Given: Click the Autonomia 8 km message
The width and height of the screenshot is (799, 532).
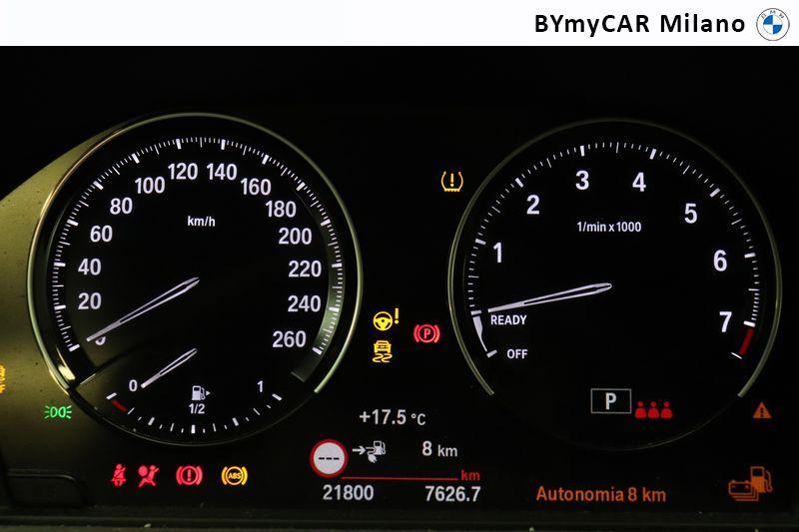Looking at the screenshot, I should tap(601, 494).
